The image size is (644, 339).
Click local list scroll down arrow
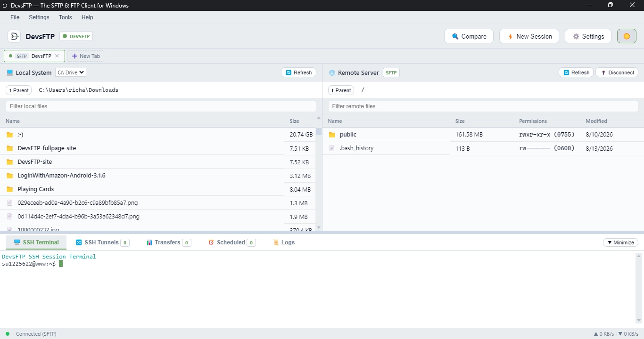319,227
